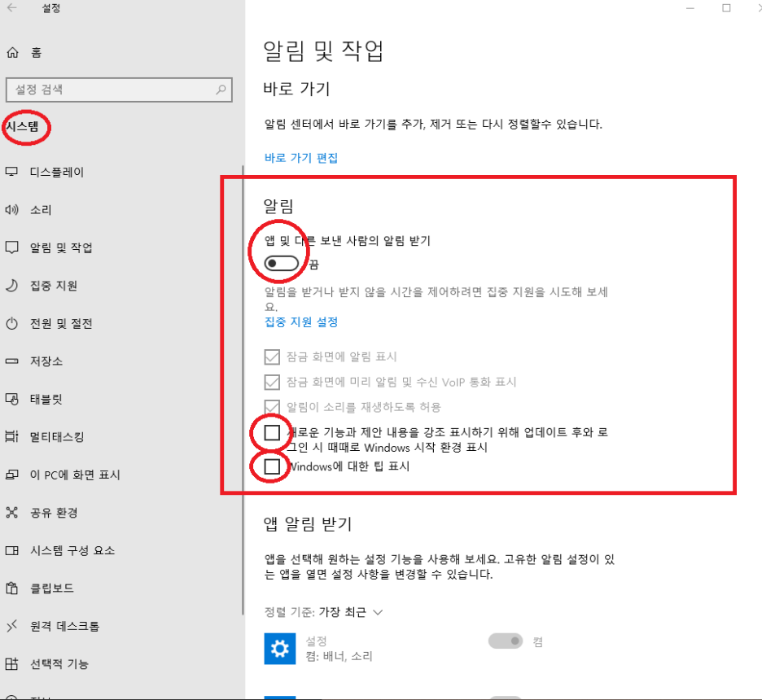Maximize the Settings window

coord(726,8)
